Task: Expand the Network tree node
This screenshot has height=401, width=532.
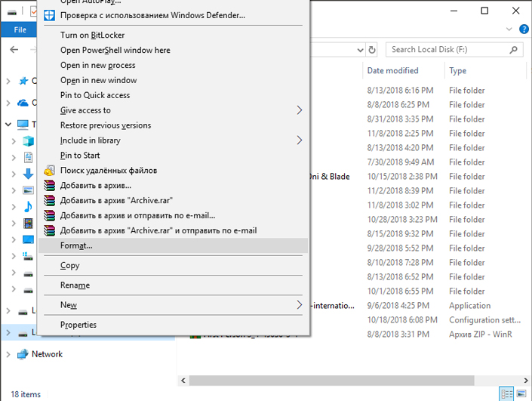Action: pos(8,354)
